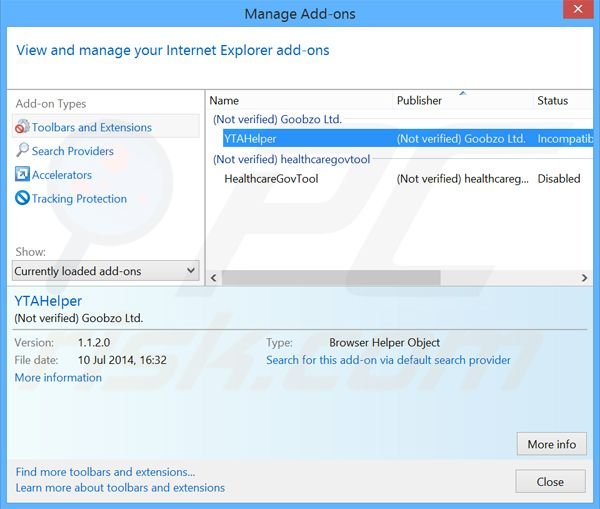Select Toolbars and Extensions add-on type

pos(106,127)
